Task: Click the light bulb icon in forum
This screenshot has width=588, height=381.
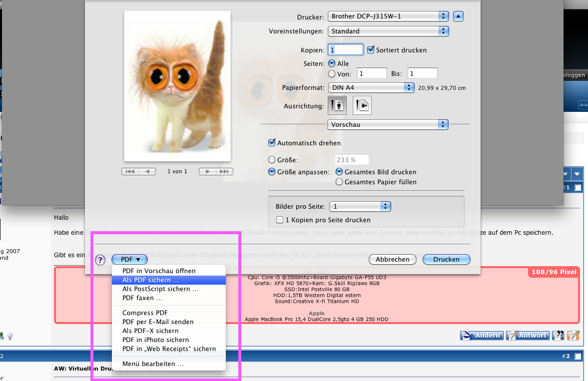Action: click(10, 337)
